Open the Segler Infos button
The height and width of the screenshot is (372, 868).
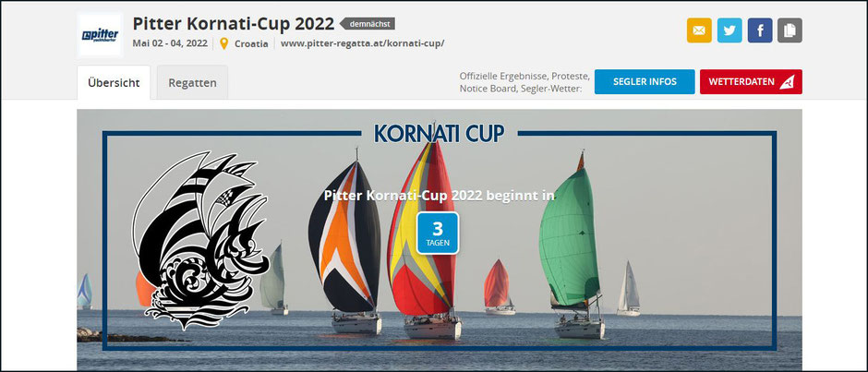(x=645, y=82)
